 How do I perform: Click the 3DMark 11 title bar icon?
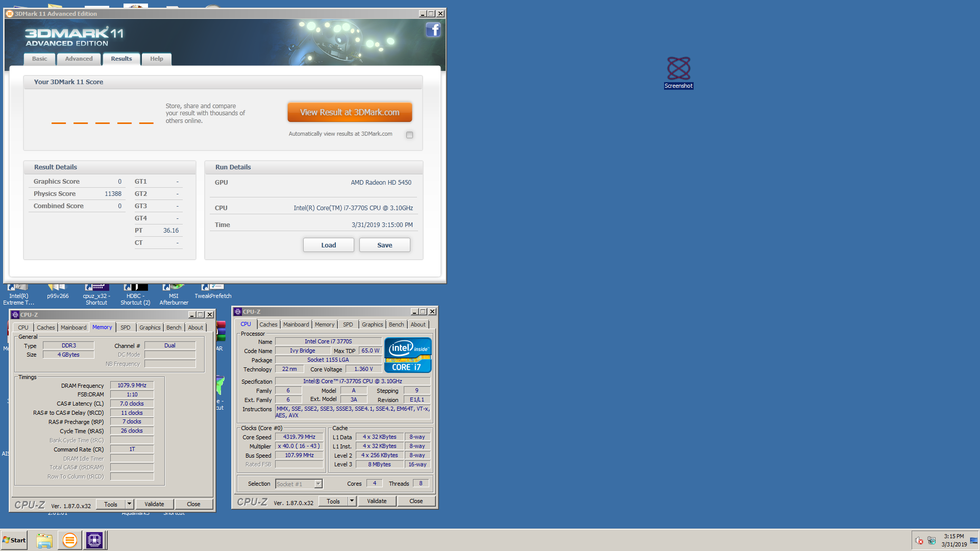[9, 14]
